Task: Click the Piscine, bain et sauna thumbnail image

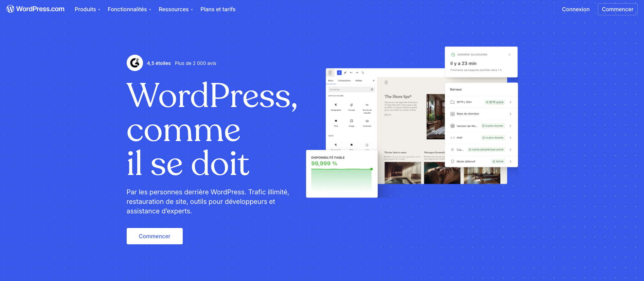Action: [x=402, y=173]
